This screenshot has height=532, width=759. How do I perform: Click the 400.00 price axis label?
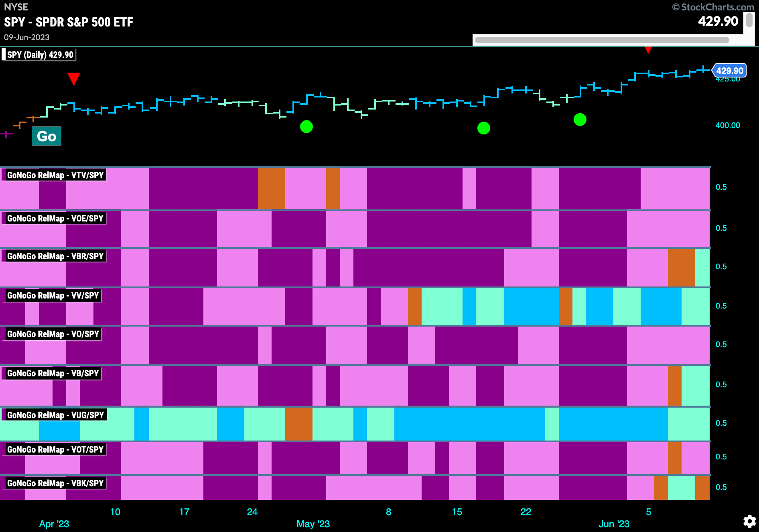click(728, 125)
